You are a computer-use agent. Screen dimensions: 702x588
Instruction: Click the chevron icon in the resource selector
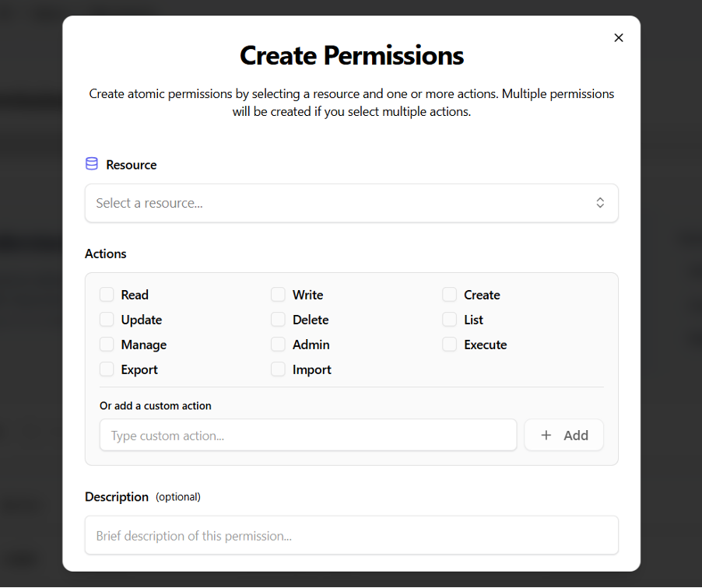point(600,202)
